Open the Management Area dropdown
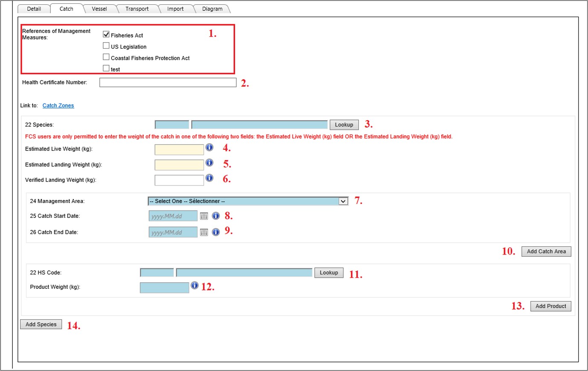Viewport: 588px width, 371px height. coord(248,201)
